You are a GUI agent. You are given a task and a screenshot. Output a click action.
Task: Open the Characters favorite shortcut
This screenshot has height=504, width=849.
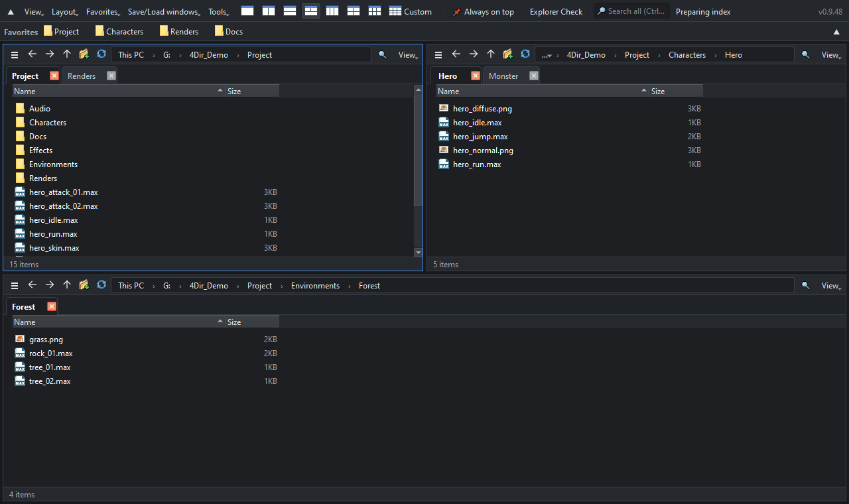119,32
